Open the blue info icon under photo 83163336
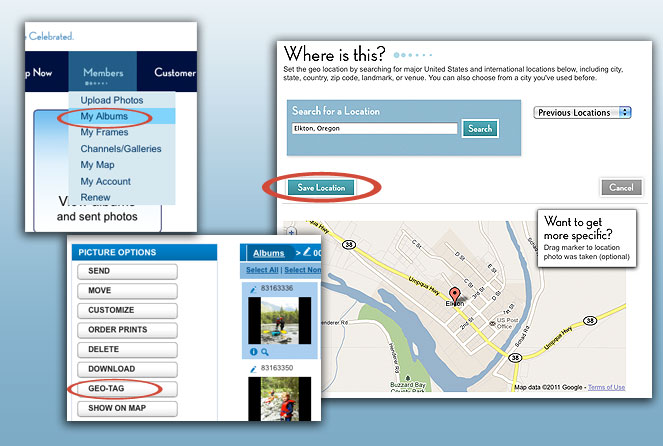Screen dimensions: 663x446 click(254, 352)
